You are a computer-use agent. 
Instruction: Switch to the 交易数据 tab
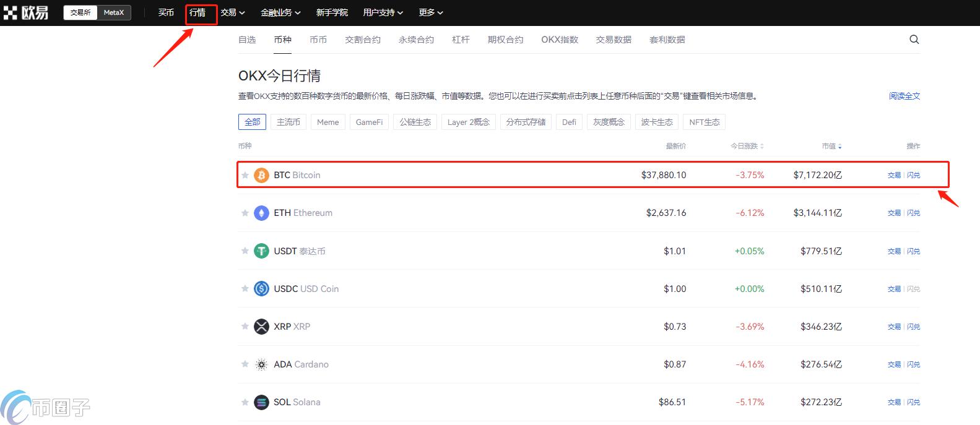(614, 40)
